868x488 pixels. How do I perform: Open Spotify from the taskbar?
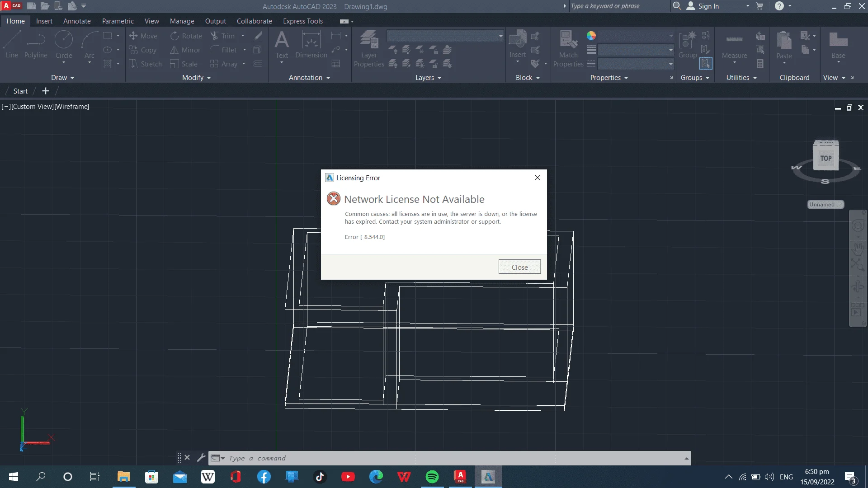(x=432, y=477)
